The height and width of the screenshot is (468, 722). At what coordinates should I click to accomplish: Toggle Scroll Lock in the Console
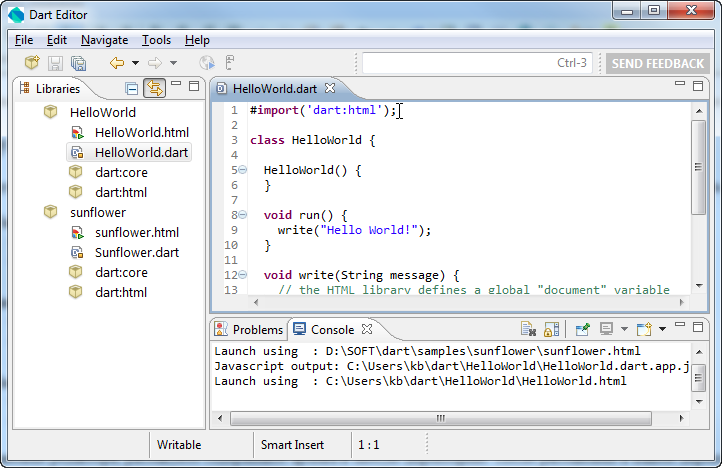(x=552, y=329)
